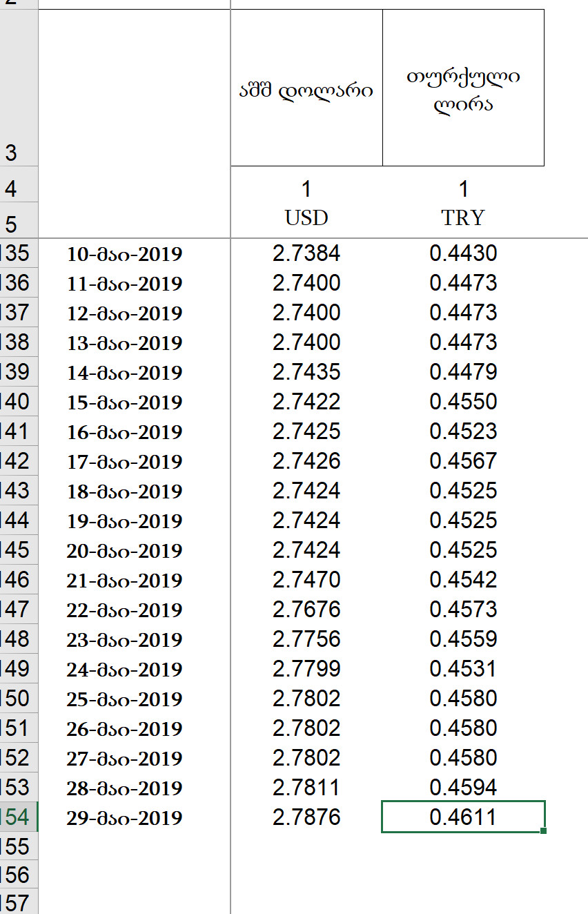Click the TRY currency code cell
The width and height of the screenshot is (588, 914).
(x=463, y=218)
